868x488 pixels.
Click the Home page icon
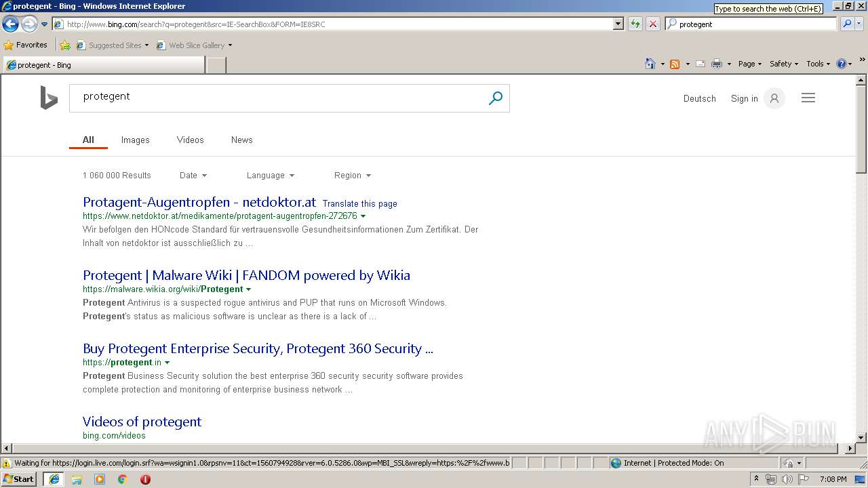click(x=650, y=64)
